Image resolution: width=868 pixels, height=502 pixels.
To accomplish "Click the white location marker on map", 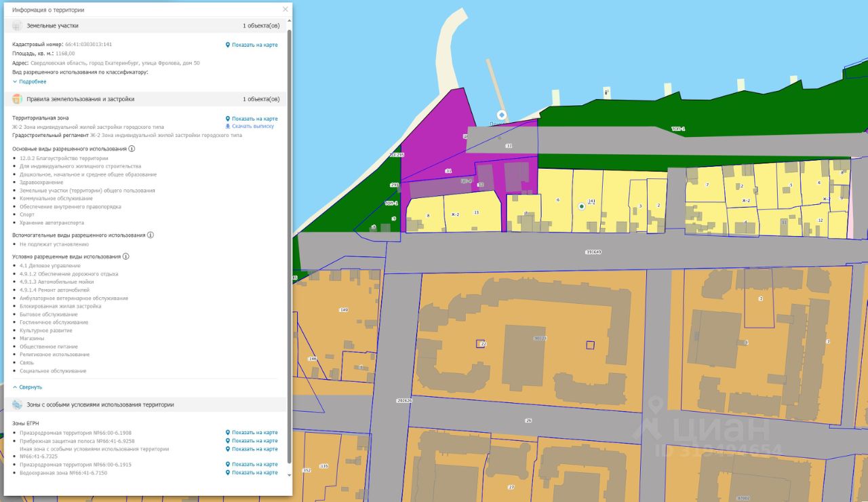I will pyautogui.click(x=502, y=115).
